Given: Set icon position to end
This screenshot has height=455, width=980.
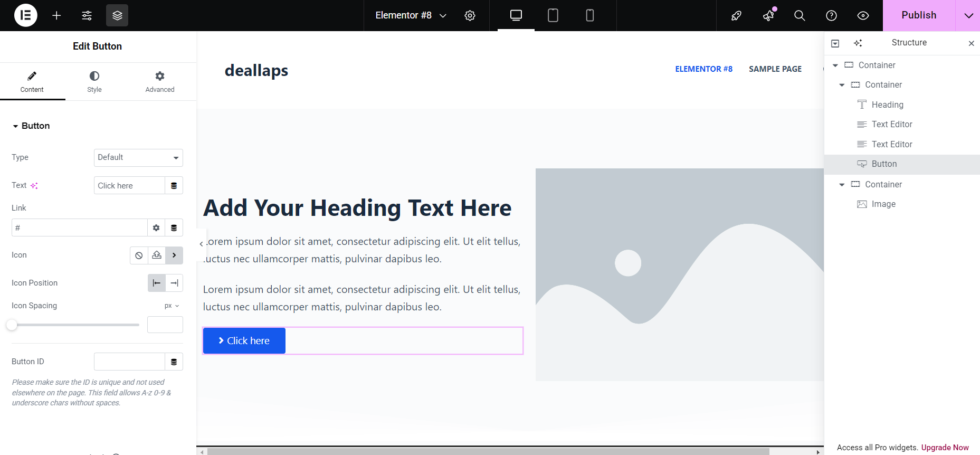Looking at the screenshot, I should coord(174,283).
